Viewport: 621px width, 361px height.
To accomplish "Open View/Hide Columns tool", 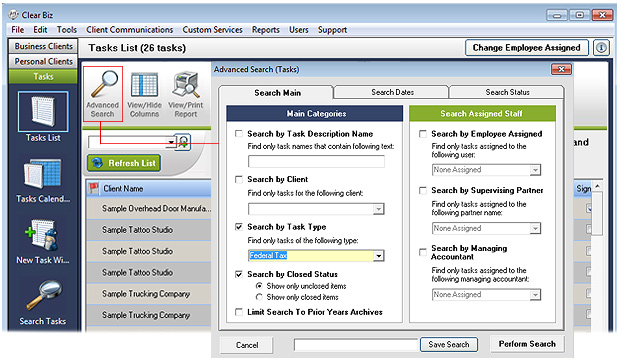I will point(144,95).
